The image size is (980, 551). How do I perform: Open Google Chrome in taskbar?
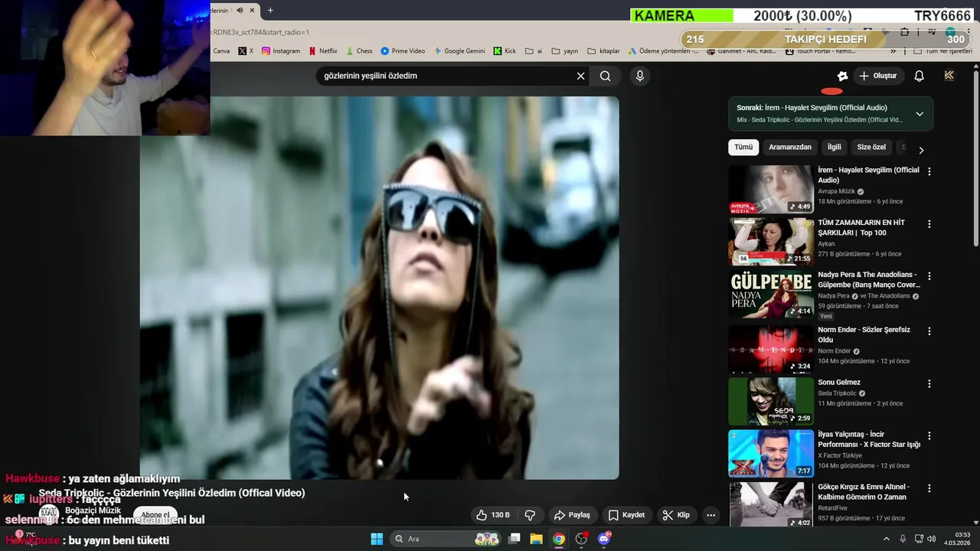coord(559,539)
